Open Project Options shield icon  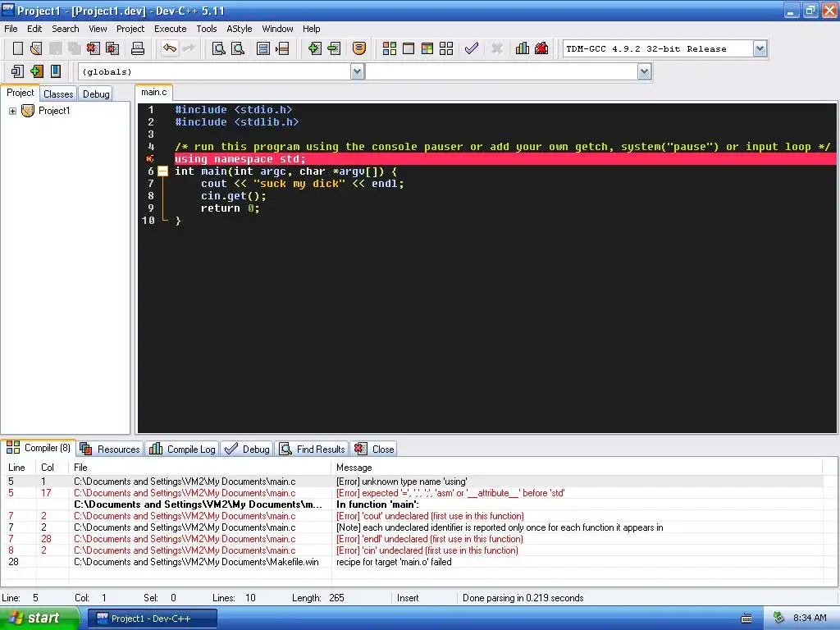click(359, 48)
